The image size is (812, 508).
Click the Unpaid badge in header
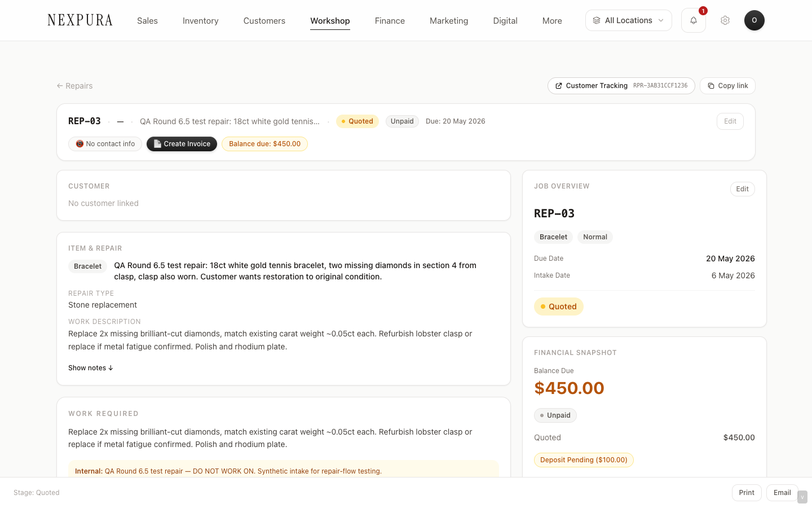coord(402,121)
